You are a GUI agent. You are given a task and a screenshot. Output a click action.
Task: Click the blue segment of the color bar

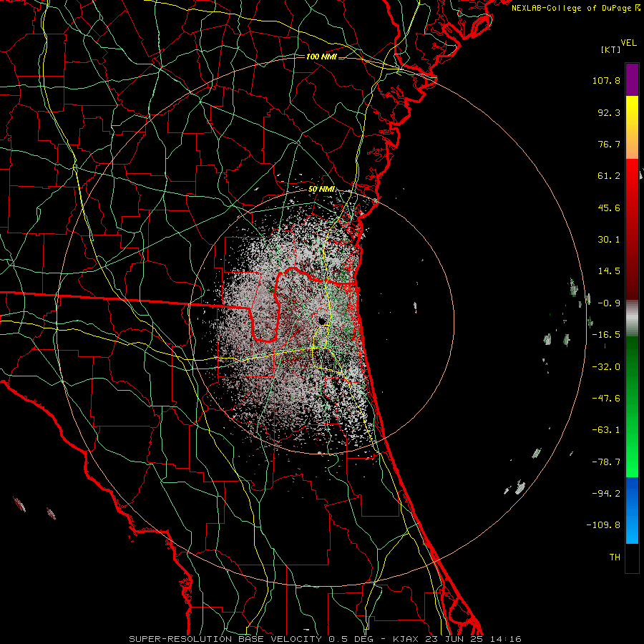click(632, 510)
